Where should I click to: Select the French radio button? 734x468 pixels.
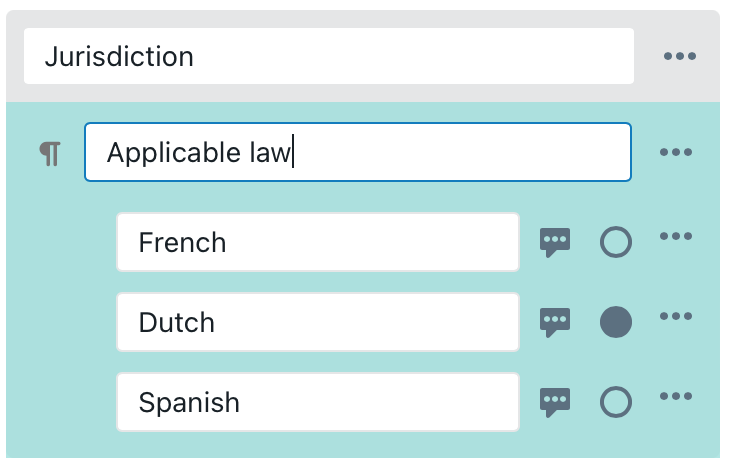[x=616, y=242]
